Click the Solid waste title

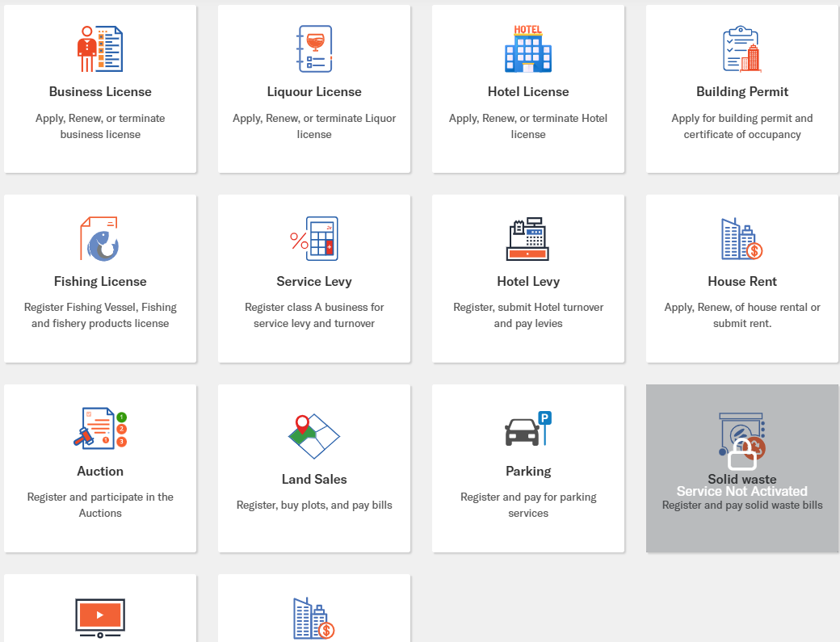point(742,478)
